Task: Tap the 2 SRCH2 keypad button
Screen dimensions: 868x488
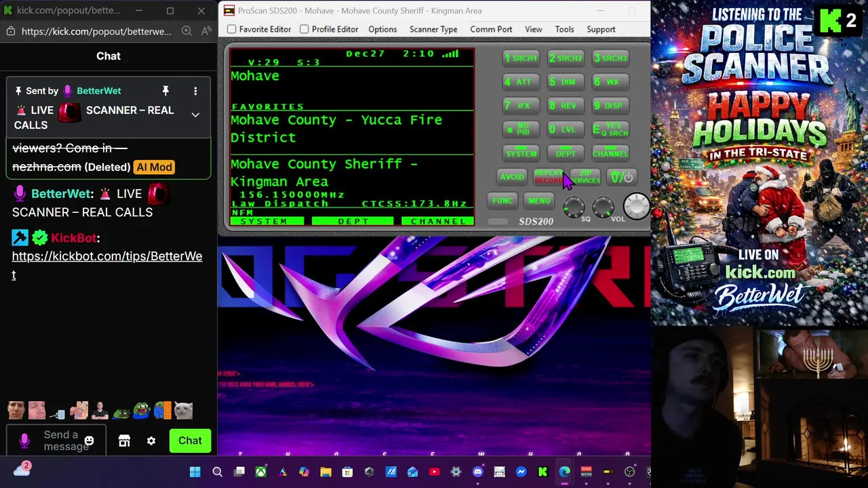Action: [x=566, y=58]
